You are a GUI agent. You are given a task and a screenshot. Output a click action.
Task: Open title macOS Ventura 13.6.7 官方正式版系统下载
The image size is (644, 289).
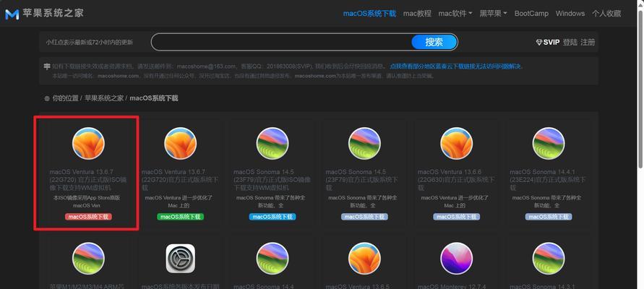[180, 179]
